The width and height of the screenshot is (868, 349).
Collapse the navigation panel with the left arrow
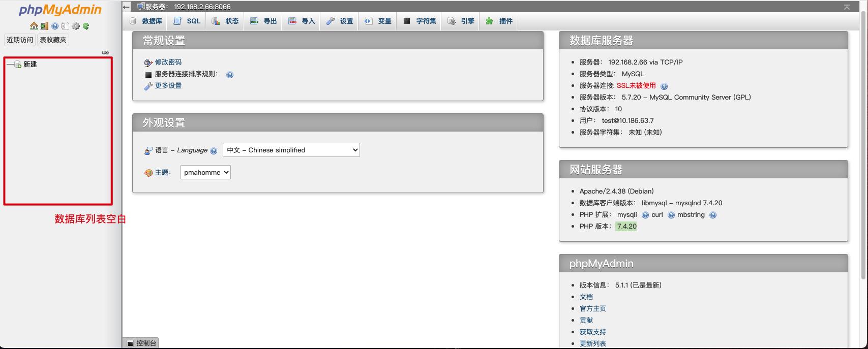(x=127, y=7)
